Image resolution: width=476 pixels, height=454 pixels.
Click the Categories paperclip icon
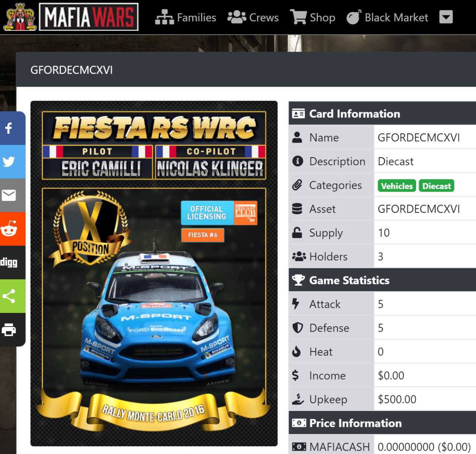(x=297, y=185)
